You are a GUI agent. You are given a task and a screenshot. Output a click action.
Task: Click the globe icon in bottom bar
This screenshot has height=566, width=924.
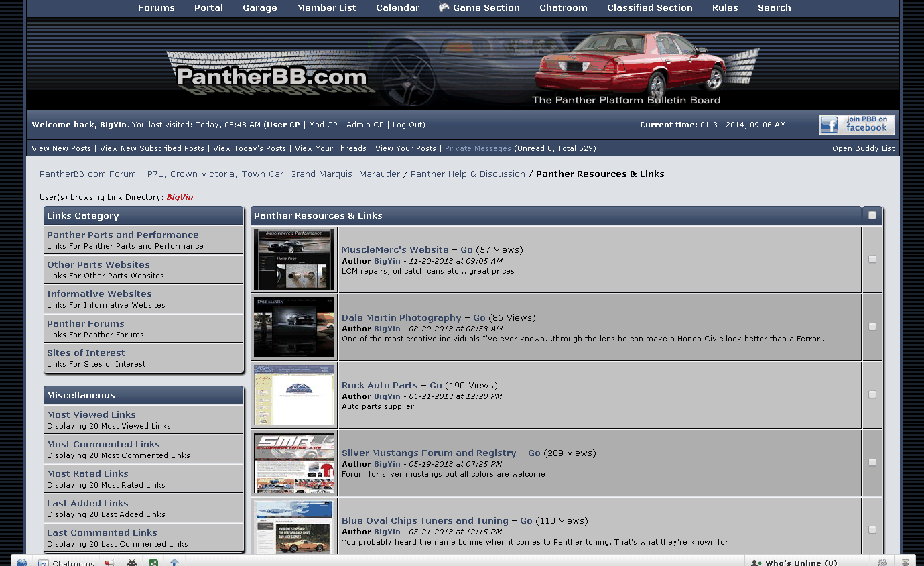22,563
